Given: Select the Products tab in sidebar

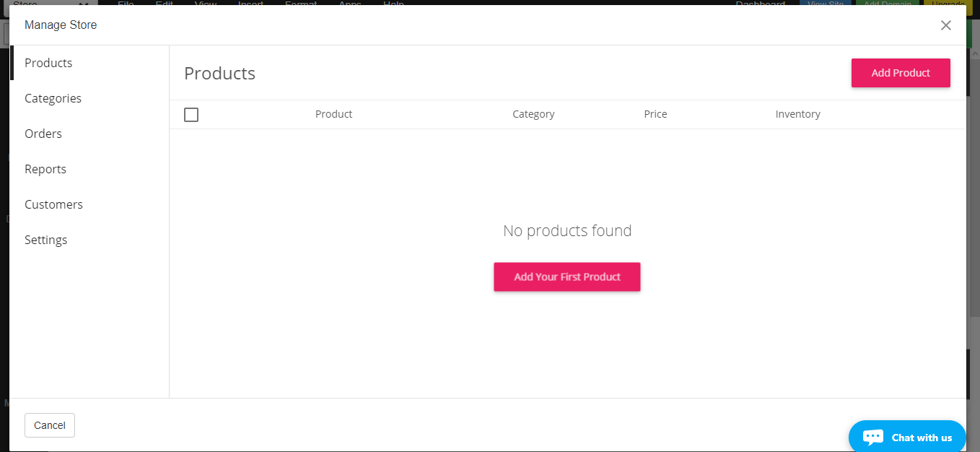Looking at the screenshot, I should [x=48, y=63].
